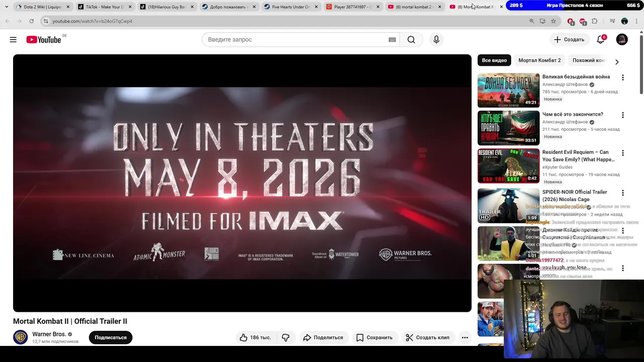Click browser back arrow
644x362 pixels.
coord(7,21)
